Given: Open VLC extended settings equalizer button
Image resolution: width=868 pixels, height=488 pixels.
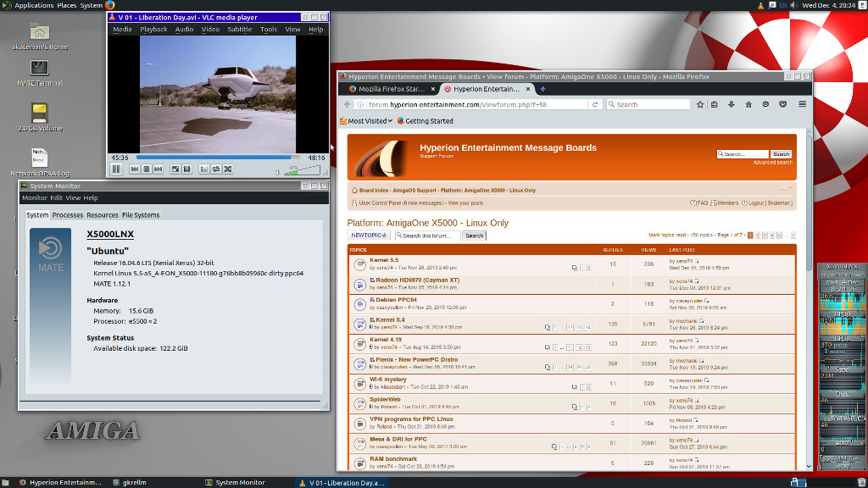Looking at the screenshot, I should pyautogui.click(x=187, y=169).
